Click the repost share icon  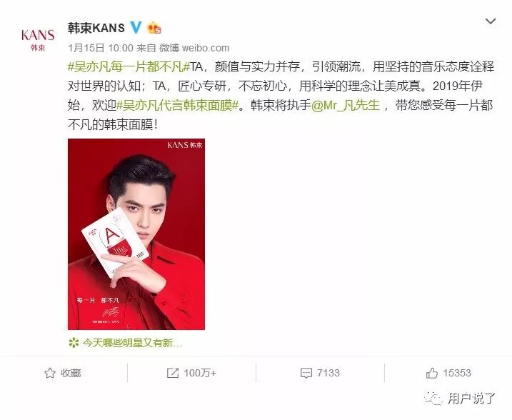point(173,373)
